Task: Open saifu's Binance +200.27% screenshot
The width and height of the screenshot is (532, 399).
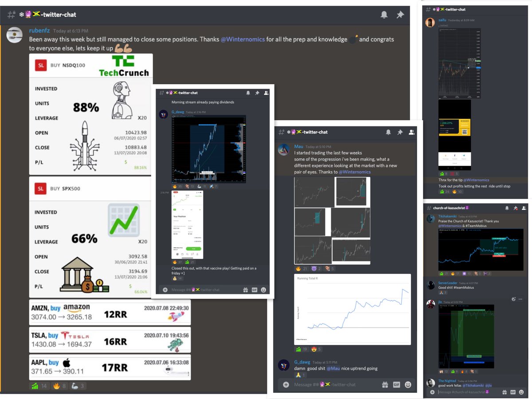Action: [455, 136]
